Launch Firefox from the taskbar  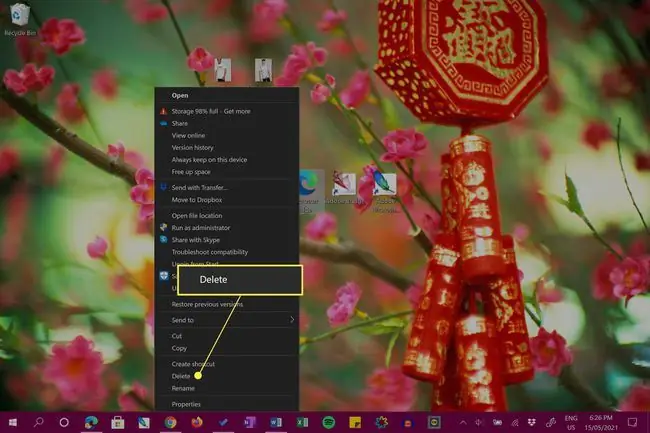pos(196,422)
